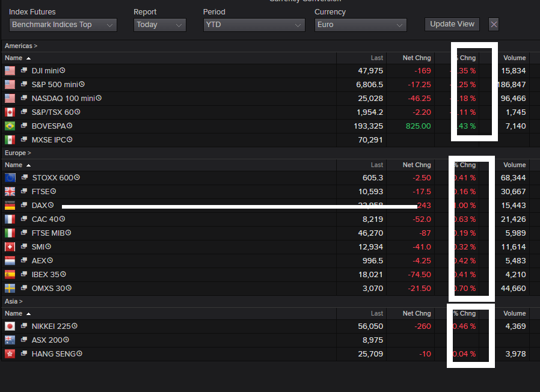The image size is (540, 392).
Task: Select the STOXX 600 instrument name
Action: point(53,178)
